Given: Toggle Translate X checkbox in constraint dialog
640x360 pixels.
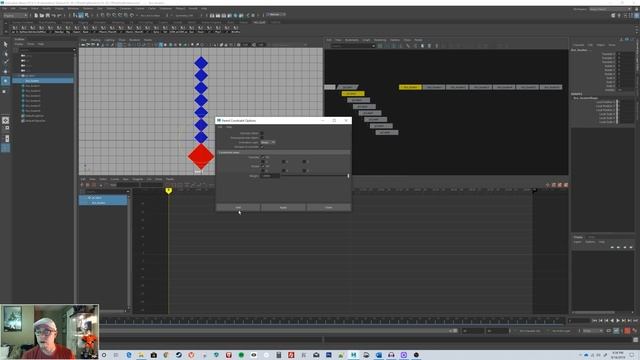Looking at the screenshot, I should click(x=263, y=162).
